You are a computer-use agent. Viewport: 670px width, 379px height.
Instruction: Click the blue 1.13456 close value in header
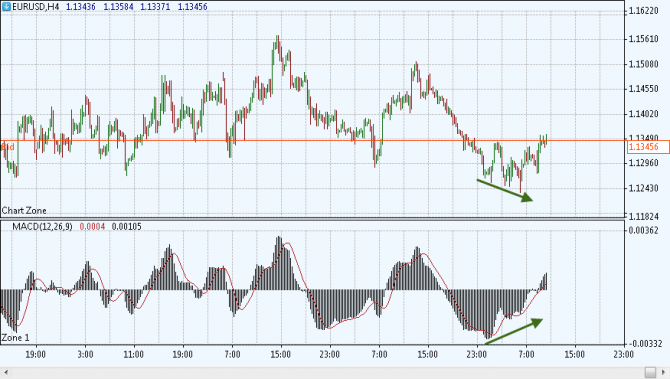pyautogui.click(x=192, y=7)
